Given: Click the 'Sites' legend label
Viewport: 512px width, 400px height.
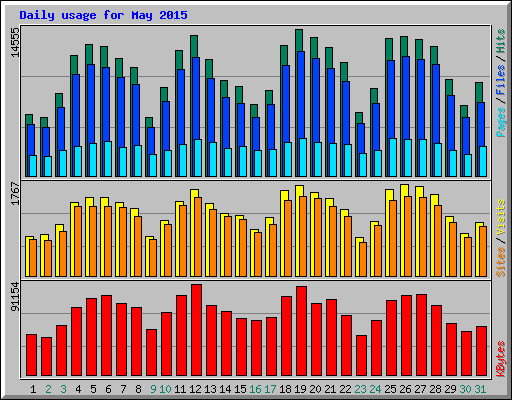Looking at the screenshot, I should click(x=501, y=262).
